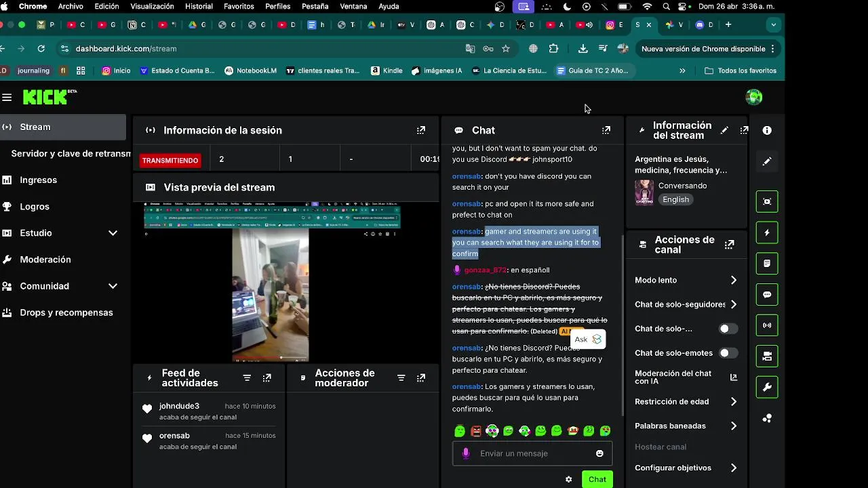The width and height of the screenshot is (868, 488).
Task: Open filter options for Acciones de moderador
Action: coord(401,378)
